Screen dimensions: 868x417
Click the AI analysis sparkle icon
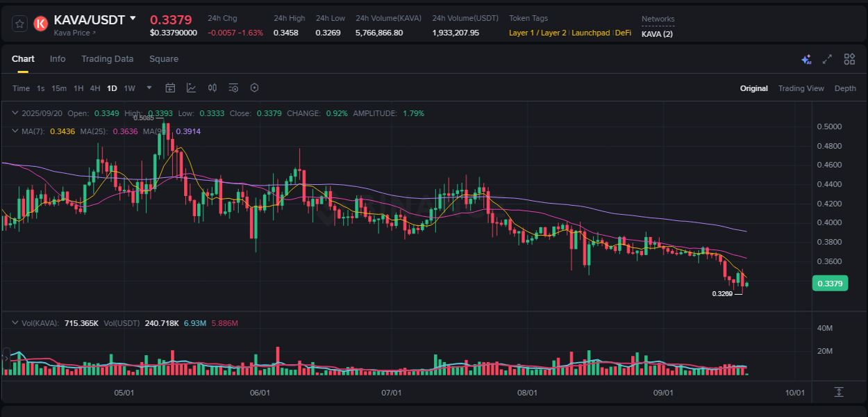[806, 60]
